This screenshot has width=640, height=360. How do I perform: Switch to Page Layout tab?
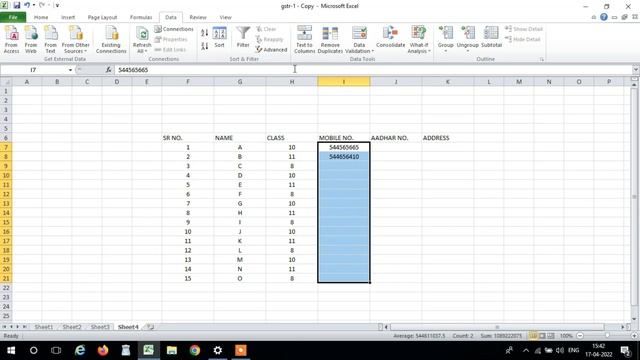pos(102,17)
